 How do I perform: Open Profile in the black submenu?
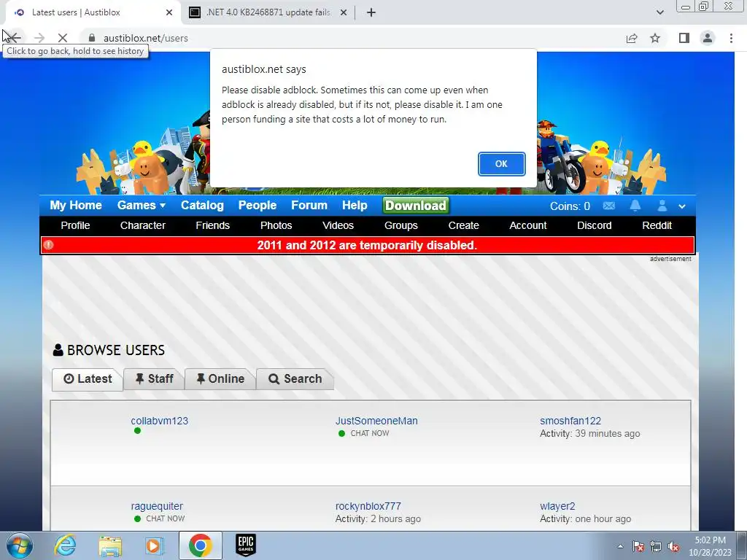click(x=75, y=225)
